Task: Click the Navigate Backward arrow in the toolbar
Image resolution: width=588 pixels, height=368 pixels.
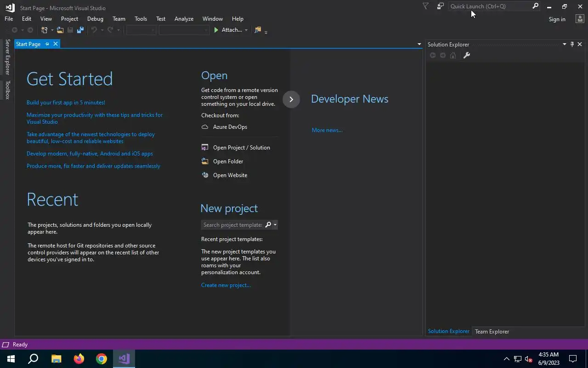Action: pyautogui.click(x=15, y=30)
